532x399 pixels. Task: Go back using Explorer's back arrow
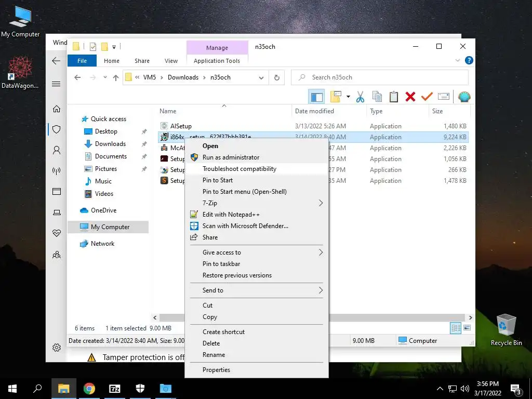pyautogui.click(x=77, y=78)
